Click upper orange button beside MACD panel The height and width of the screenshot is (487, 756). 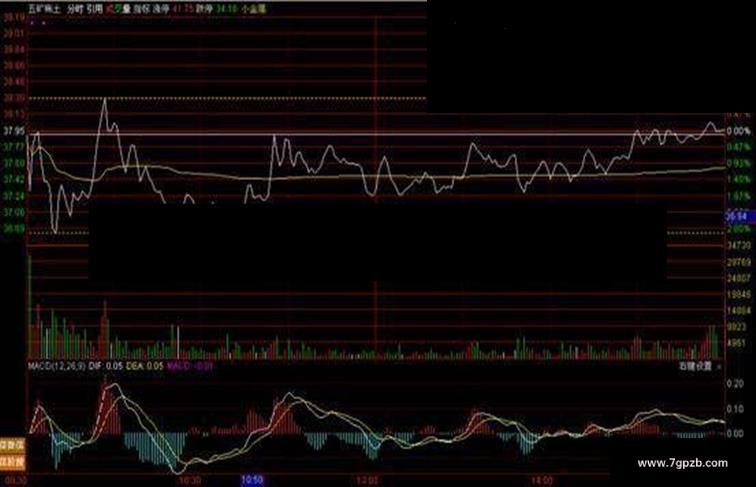tap(13, 445)
